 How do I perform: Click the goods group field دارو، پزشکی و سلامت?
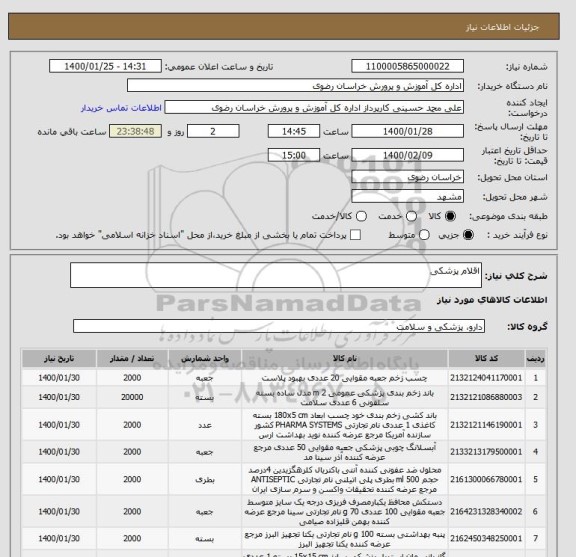tap(279, 326)
